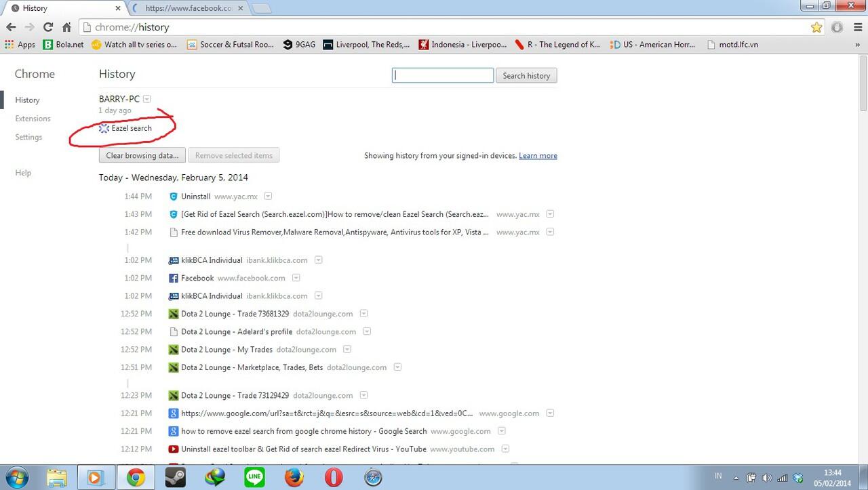This screenshot has width=868, height=490.
Task: Open klikBCA Individual entry below Facebook
Action: [x=212, y=296]
